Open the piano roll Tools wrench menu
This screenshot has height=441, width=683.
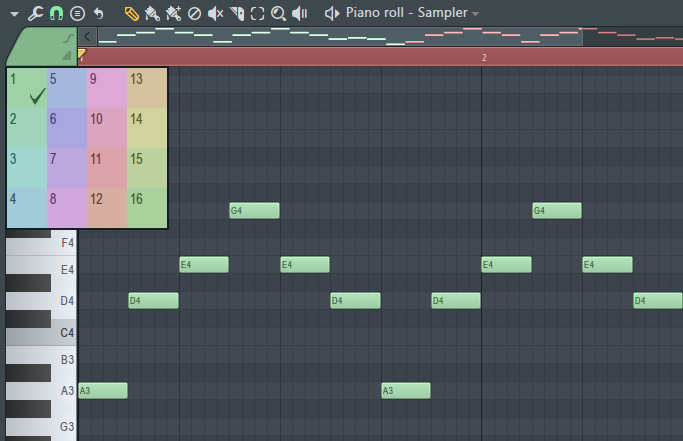(35, 13)
